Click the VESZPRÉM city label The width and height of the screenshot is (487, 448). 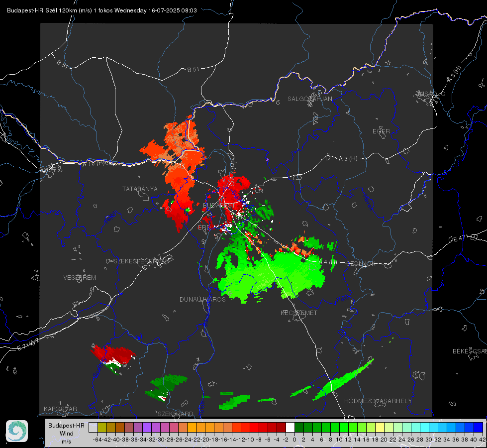(80, 277)
